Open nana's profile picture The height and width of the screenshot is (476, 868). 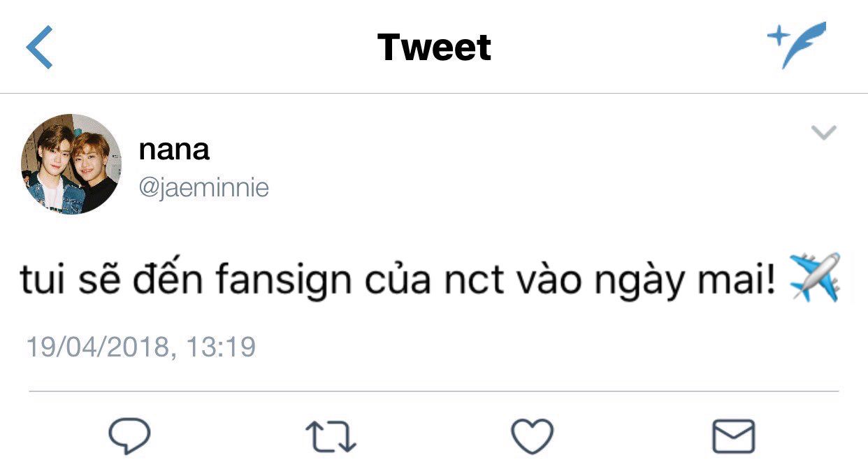[71, 164]
